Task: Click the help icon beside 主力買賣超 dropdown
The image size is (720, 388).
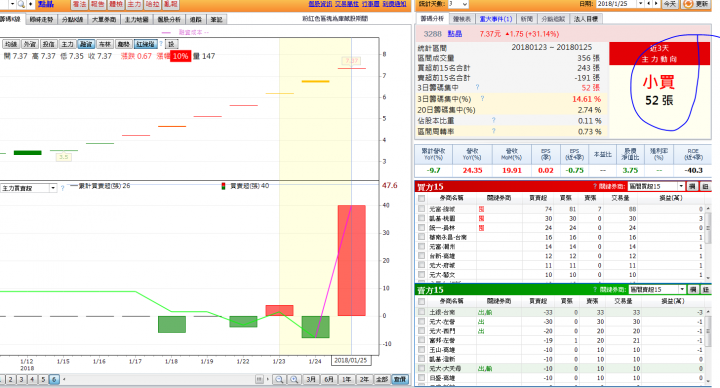Action: coord(62,188)
